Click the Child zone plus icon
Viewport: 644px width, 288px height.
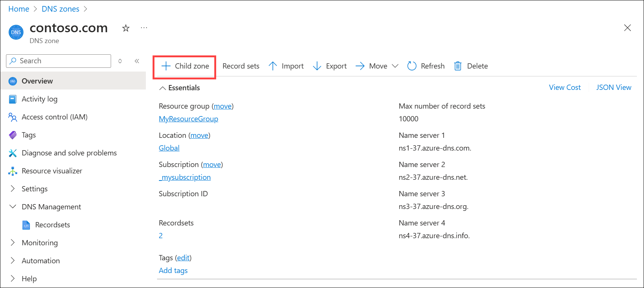click(x=166, y=66)
